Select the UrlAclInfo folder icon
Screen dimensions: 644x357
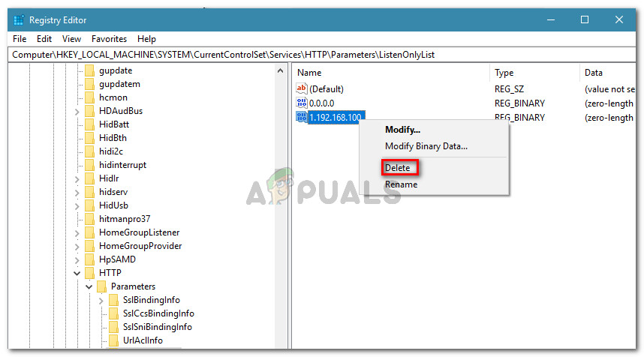[x=114, y=340]
